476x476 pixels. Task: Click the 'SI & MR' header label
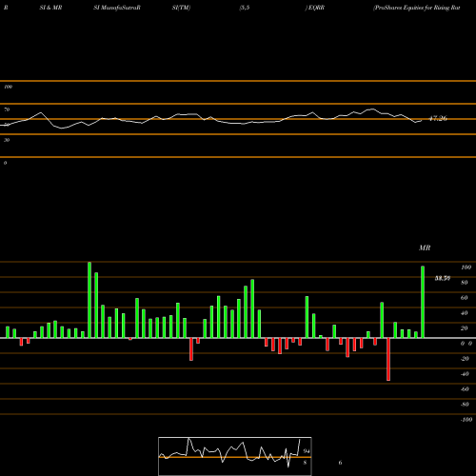[x=50, y=8]
